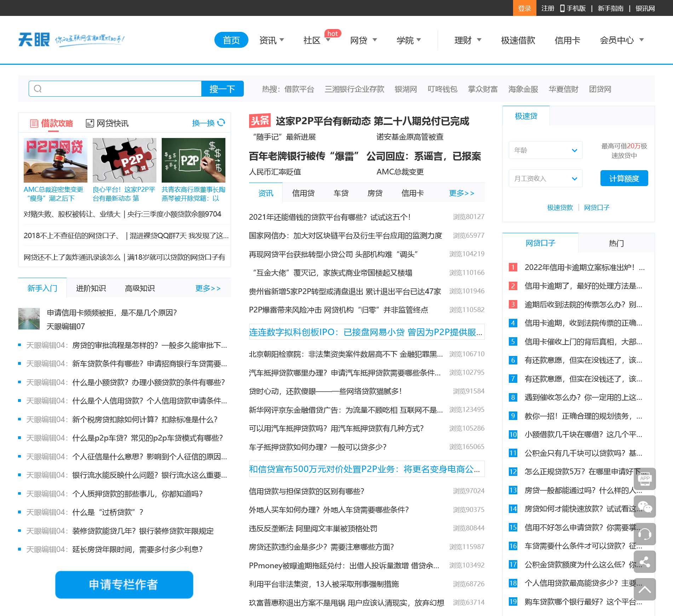Click the 极速贷款 link under calculator
673x616 pixels.
560,207
